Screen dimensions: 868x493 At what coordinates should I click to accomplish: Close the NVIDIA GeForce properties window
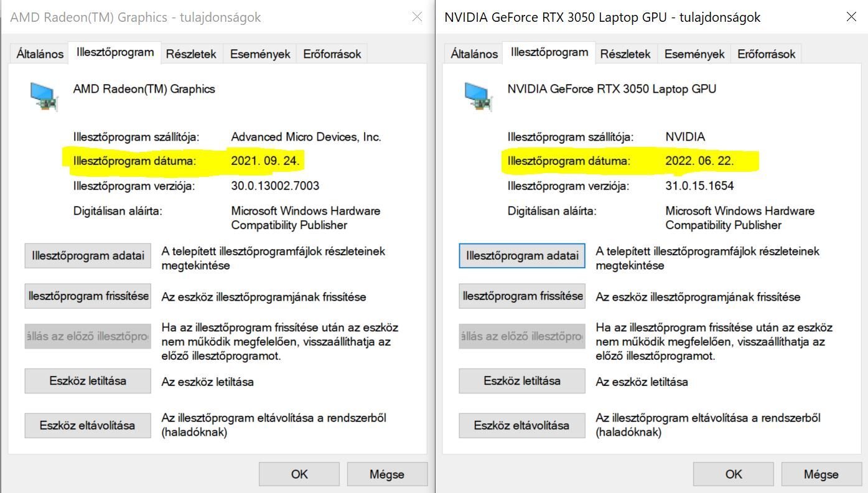pos(851,17)
